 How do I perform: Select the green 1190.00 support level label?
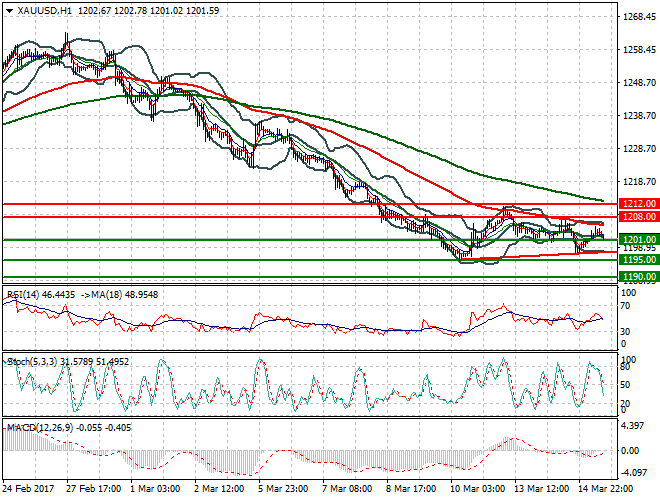[635, 277]
